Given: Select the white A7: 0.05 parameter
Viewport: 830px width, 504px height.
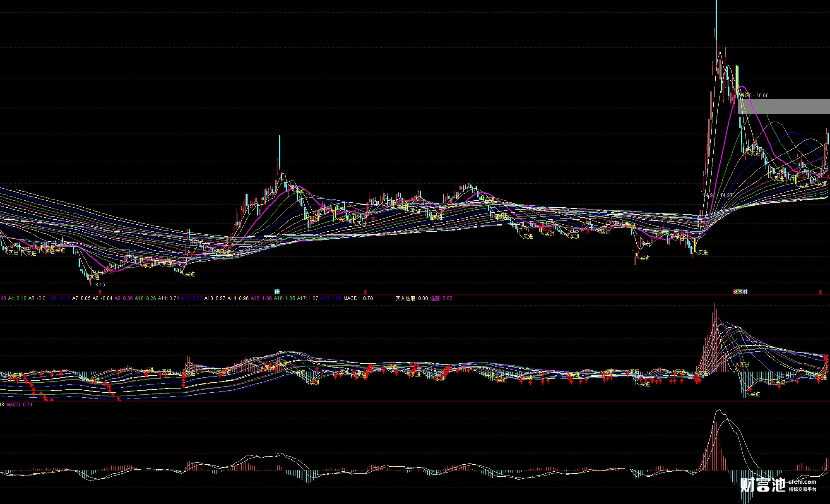Looking at the screenshot, I should click(81, 298).
